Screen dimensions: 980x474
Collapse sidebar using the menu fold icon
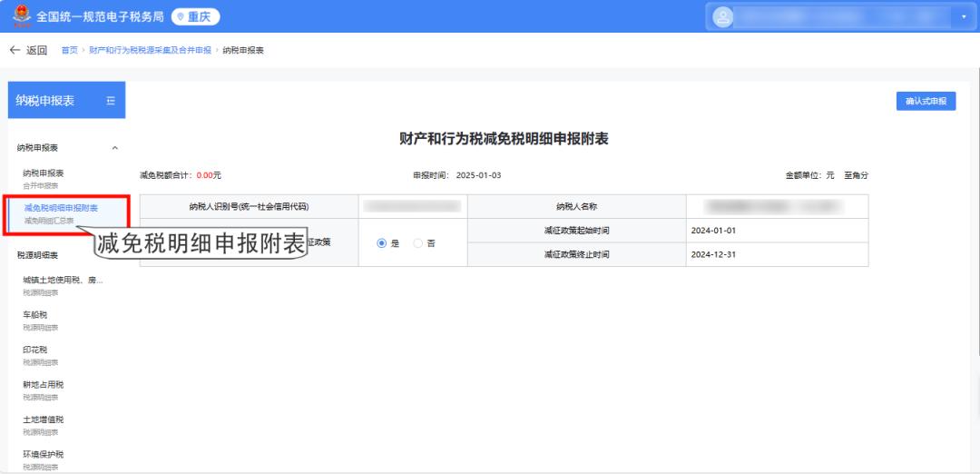(111, 101)
